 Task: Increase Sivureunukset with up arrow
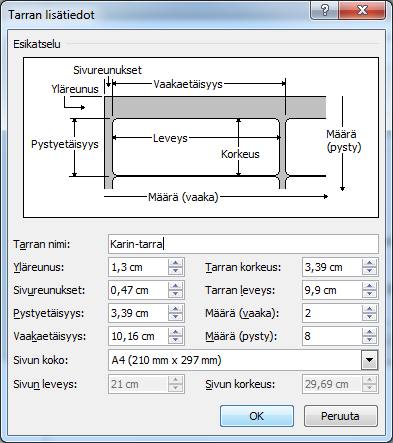(x=175, y=286)
